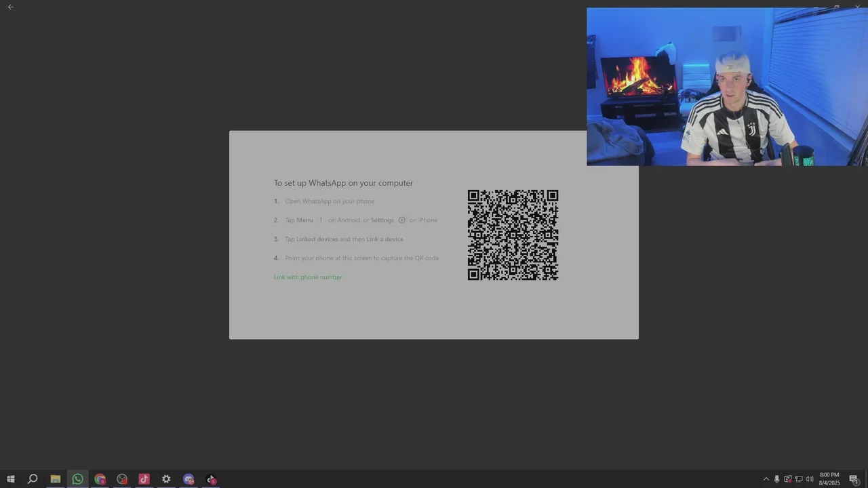Go back using the top-left arrow
The width and height of the screenshot is (868, 488).
point(10,7)
